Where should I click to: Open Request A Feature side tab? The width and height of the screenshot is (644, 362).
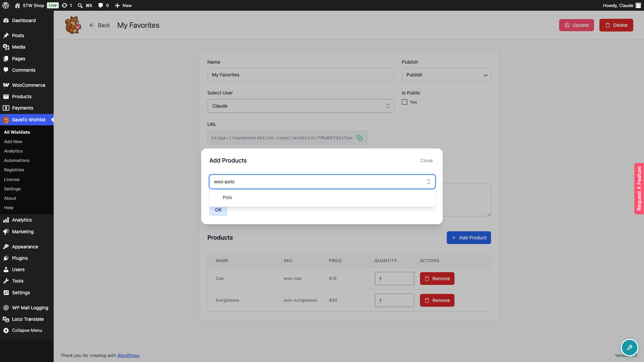pos(639,189)
